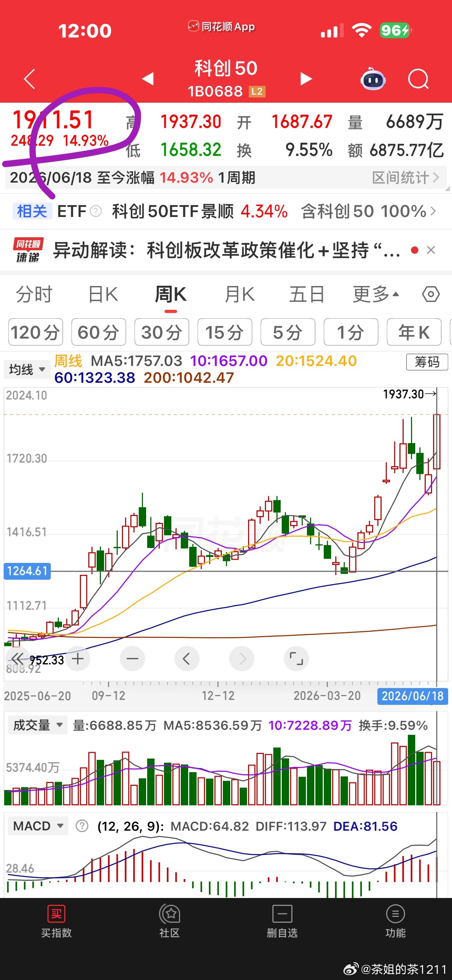Open the AI robot assistant
The height and width of the screenshot is (980, 452).
(373, 79)
